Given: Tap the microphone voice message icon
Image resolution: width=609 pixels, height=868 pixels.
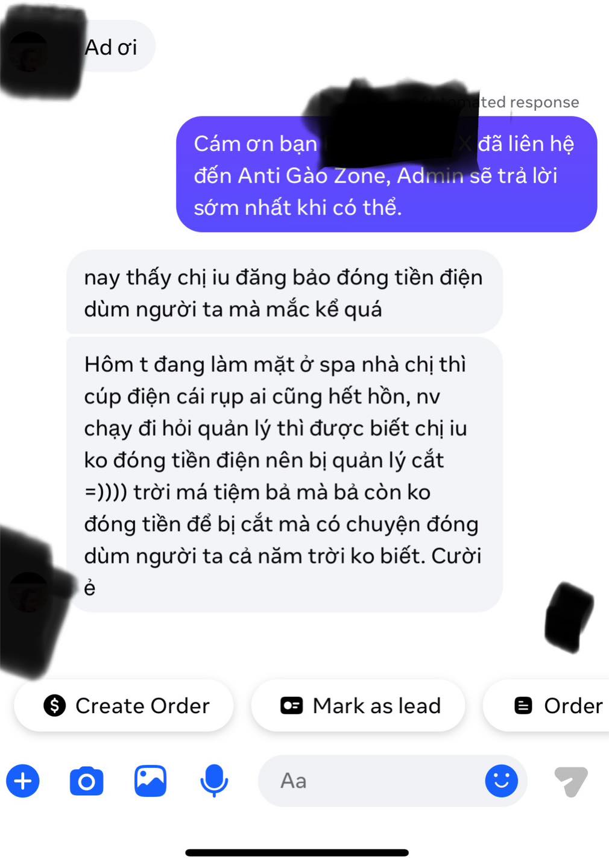Looking at the screenshot, I should (214, 781).
